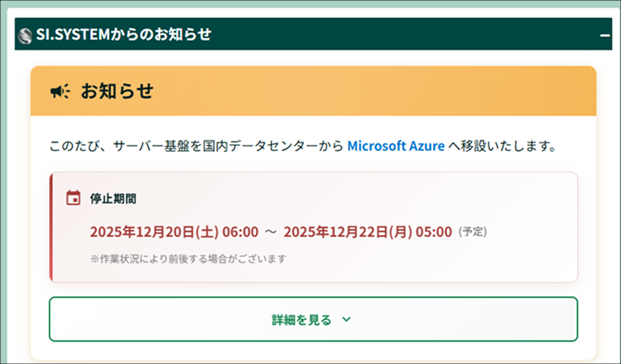Screen dimensions: 621x364
Task: Click the ～ separator between the dates
Action: click(271, 232)
